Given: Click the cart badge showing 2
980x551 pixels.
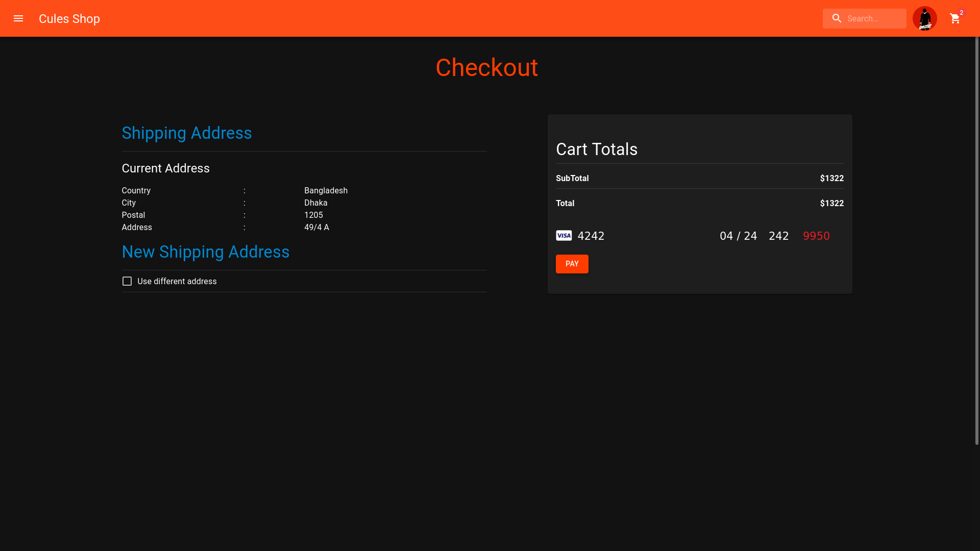Looking at the screenshot, I should 962,12.
